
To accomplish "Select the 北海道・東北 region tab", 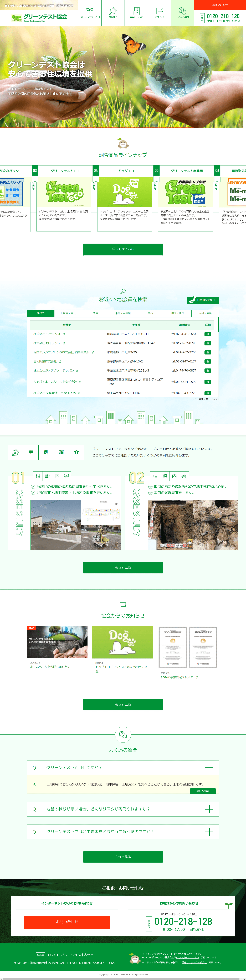I will (68, 313).
